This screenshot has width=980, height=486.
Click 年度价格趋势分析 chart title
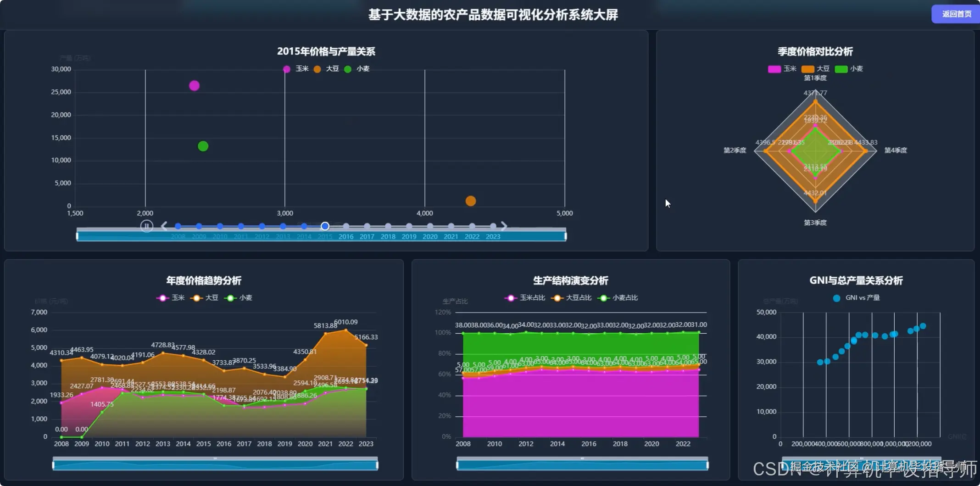pyautogui.click(x=204, y=280)
